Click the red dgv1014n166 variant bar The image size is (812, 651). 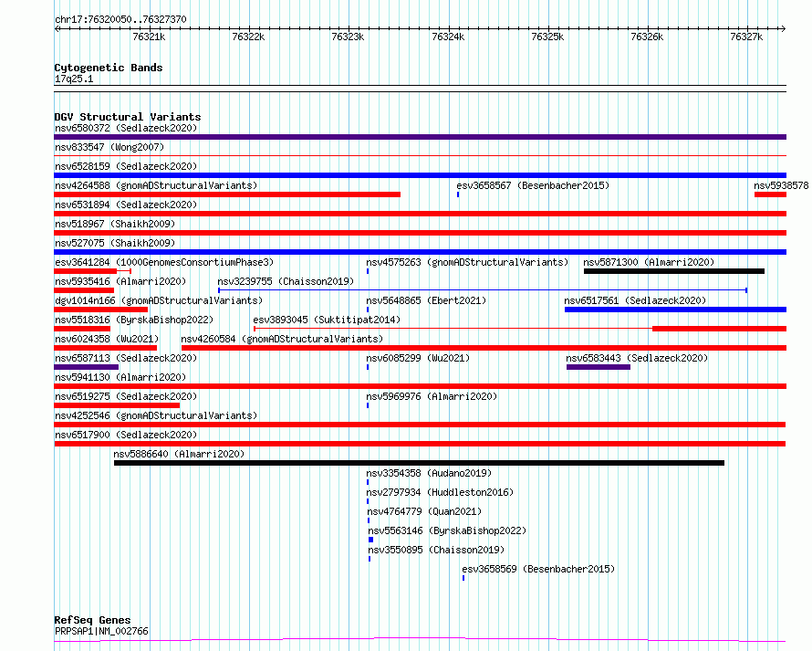100,310
